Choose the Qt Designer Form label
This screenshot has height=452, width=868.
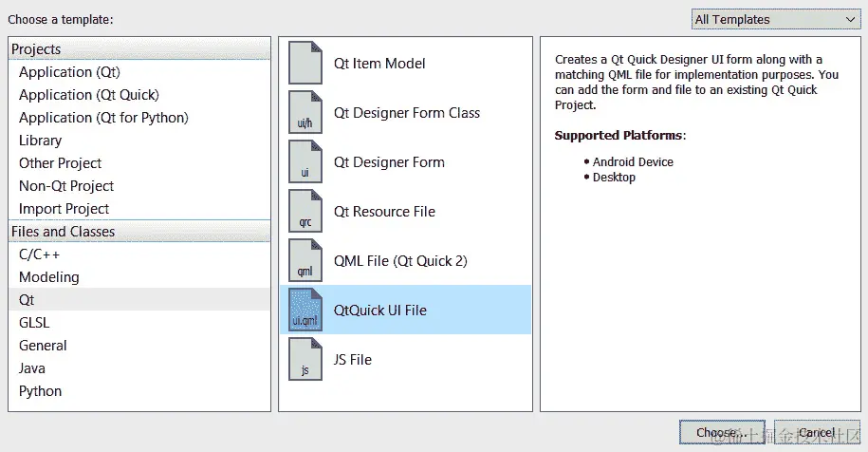coord(389,161)
